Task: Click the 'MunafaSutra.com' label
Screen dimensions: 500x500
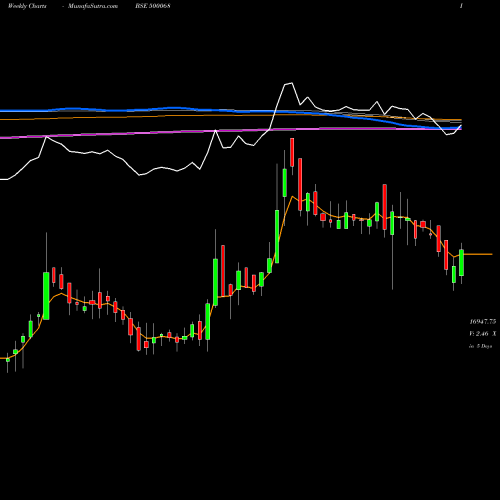Action: pos(93,6)
